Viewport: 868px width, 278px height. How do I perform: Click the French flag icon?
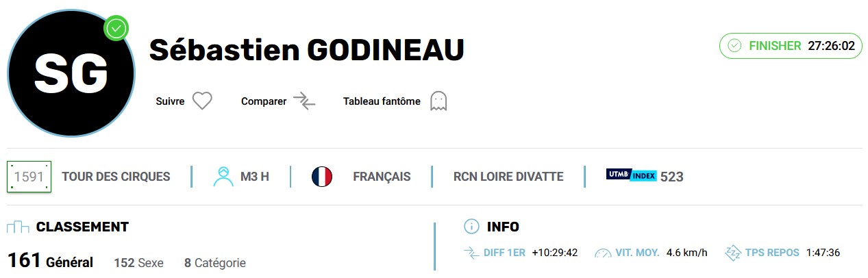[322, 176]
